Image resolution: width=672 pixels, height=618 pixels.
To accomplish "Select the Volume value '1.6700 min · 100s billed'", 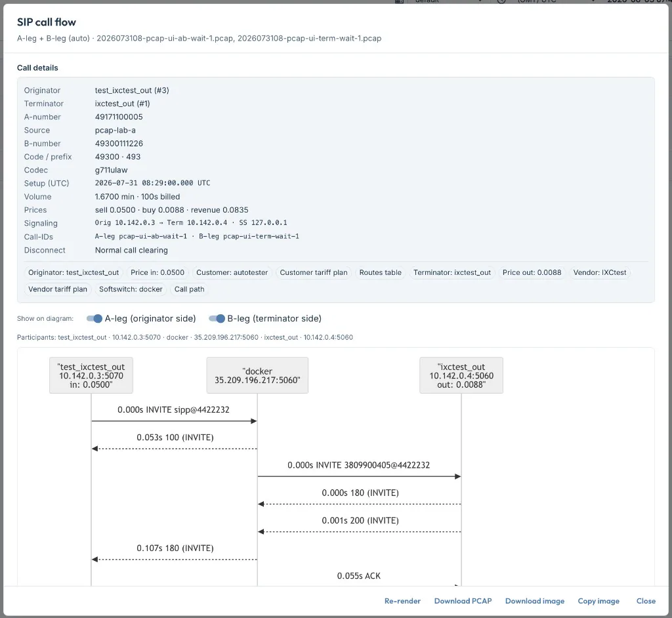I will pos(137,197).
